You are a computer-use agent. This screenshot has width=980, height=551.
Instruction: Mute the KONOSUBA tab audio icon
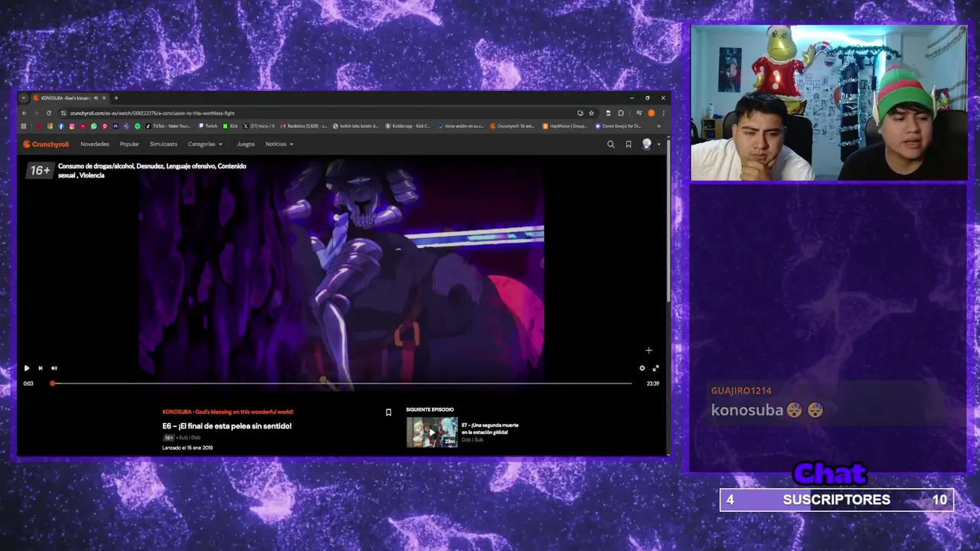point(96,98)
